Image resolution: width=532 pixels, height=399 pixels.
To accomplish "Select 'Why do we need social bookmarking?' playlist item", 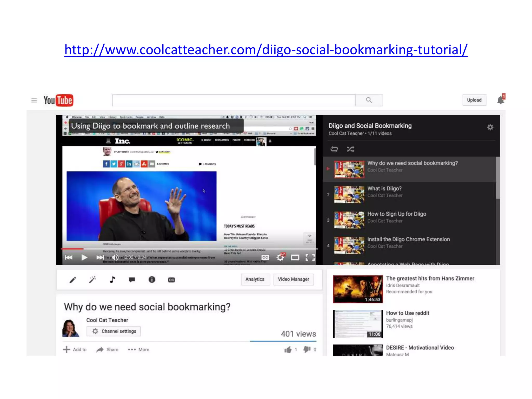I will tap(409, 169).
